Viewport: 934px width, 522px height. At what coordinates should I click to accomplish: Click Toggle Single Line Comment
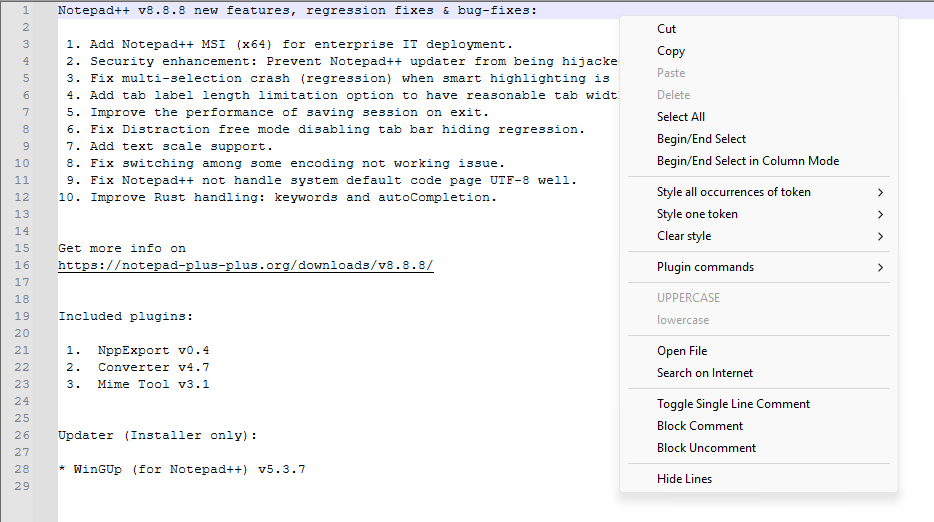click(x=733, y=404)
